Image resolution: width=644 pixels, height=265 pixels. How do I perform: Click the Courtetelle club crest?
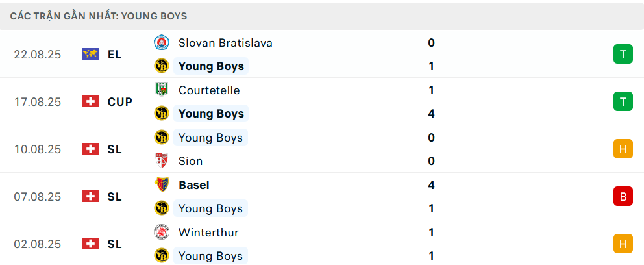[160, 90]
